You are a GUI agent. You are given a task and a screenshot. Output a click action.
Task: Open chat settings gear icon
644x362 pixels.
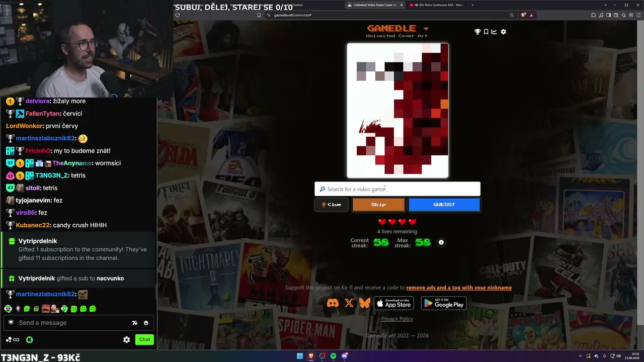pyautogui.click(x=127, y=340)
